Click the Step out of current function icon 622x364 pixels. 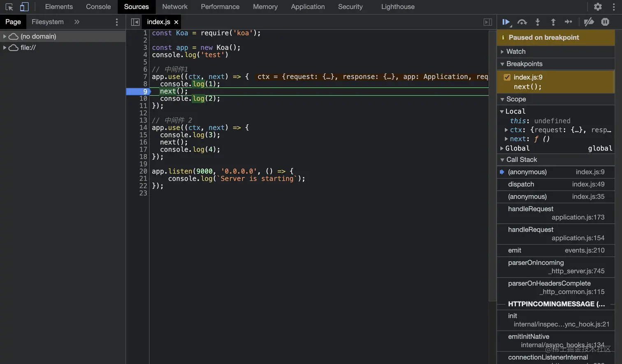(x=553, y=22)
